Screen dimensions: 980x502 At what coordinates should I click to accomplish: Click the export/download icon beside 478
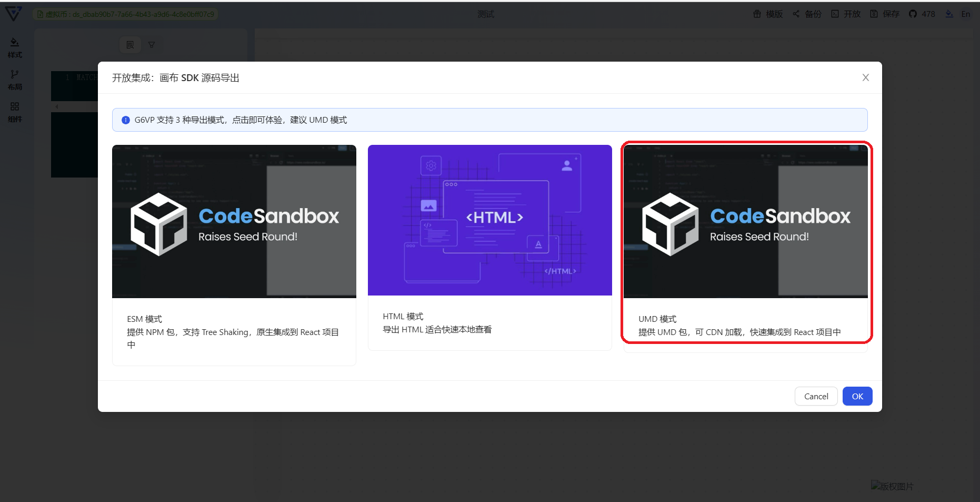(x=949, y=14)
